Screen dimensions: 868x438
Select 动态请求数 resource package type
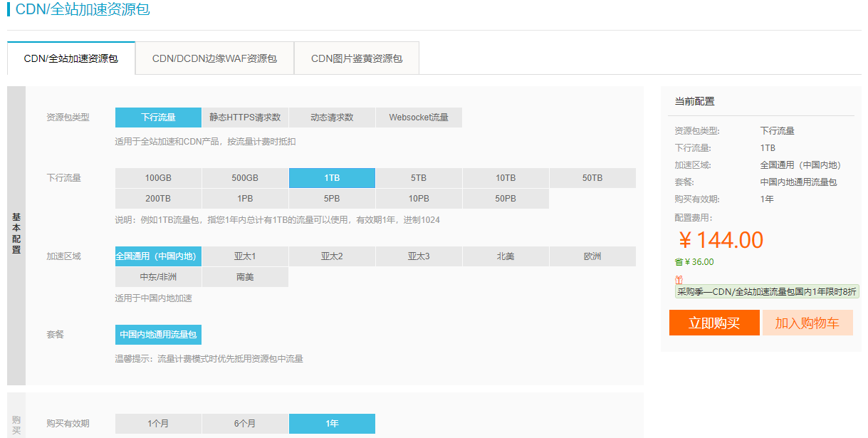[x=332, y=117]
